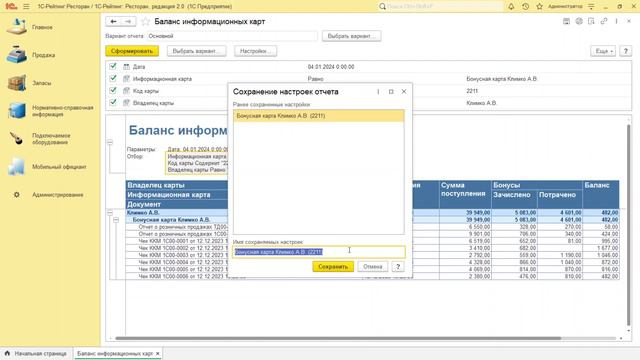This screenshot has width=640, height=360.
Task: Click the Потрачено column header
Action: point(560,199)
